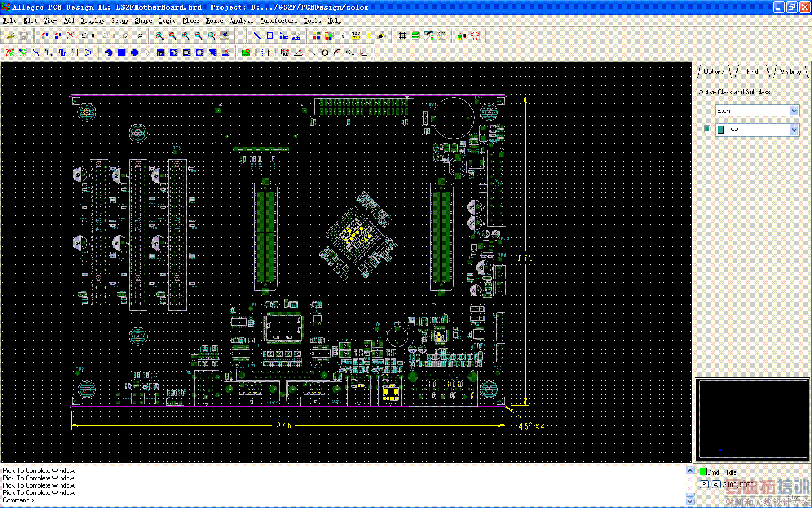This screenshot has width=812, height=508.
Task: Click the A button in status bar
Action: (x=716, y=484)
